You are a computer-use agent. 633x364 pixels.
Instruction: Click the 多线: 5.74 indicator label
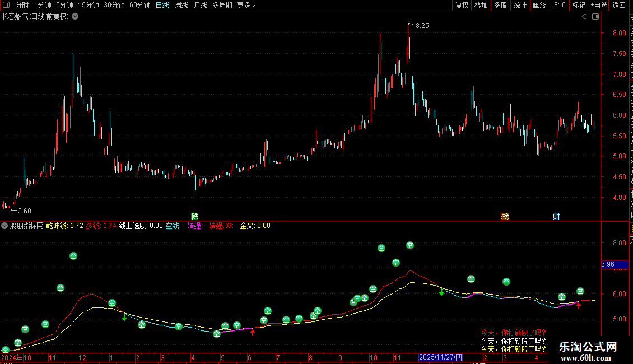(101, 226)
